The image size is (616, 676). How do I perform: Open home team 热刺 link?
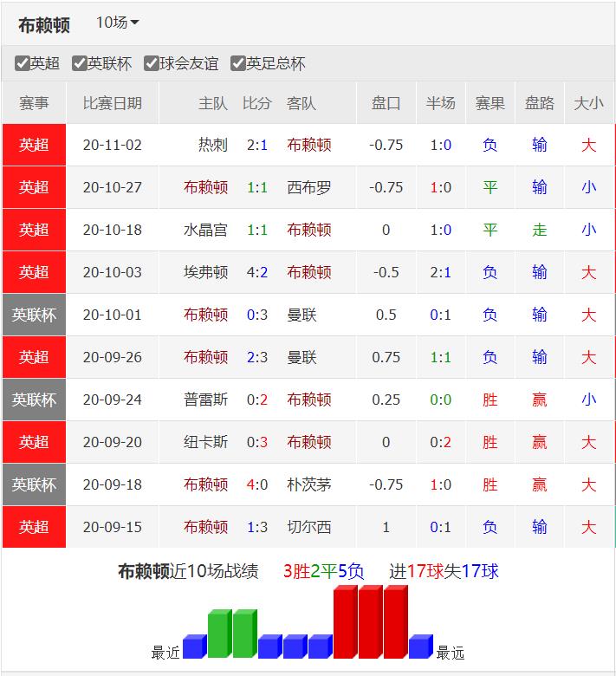tap(212, 145)
